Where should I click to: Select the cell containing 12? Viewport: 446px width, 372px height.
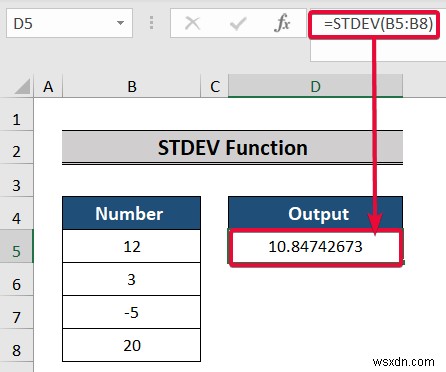click(x=131, y=246)
